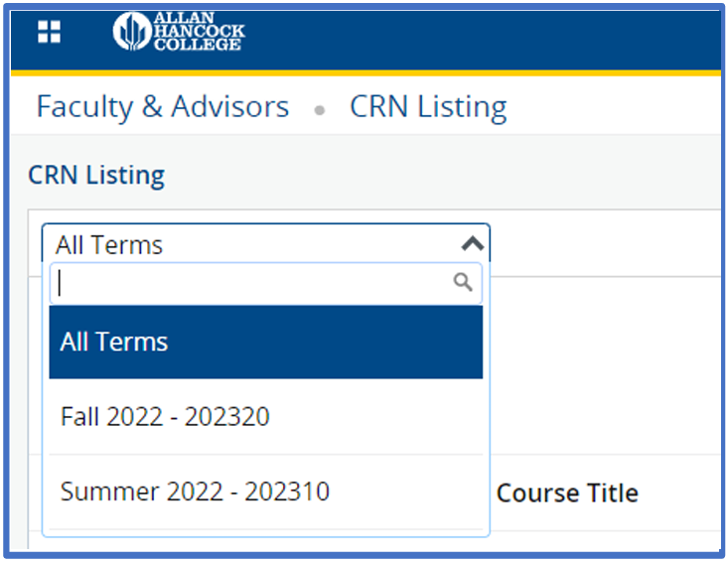Open the CRN Listing breadcrumb link

(428, 107)
